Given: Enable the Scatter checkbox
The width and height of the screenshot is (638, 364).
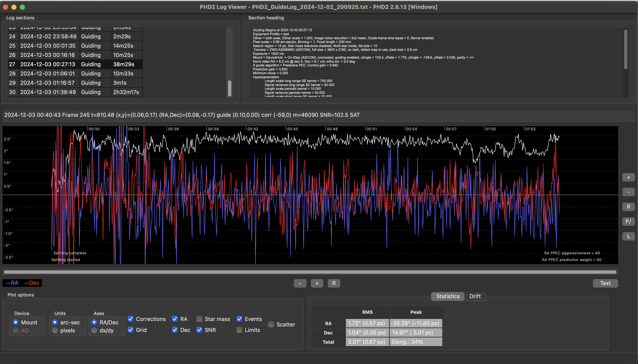Looking at the screenshot, I should (271, 325).
